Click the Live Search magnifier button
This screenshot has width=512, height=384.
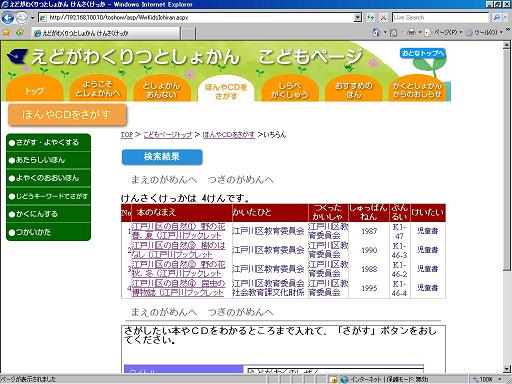496,18
